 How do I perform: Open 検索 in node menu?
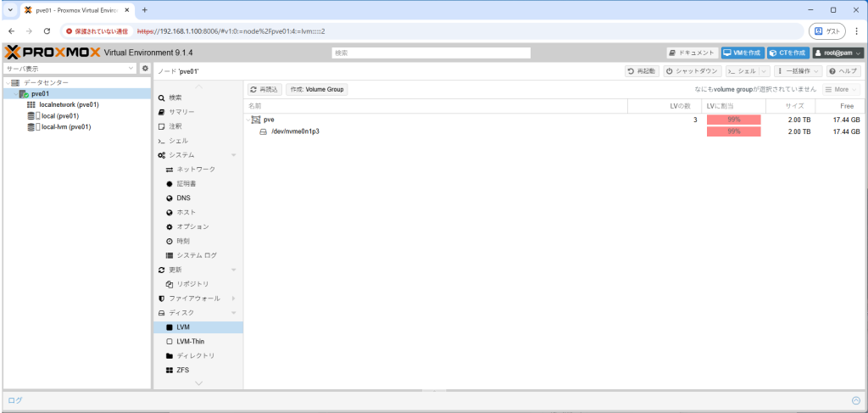click(198, 98)
